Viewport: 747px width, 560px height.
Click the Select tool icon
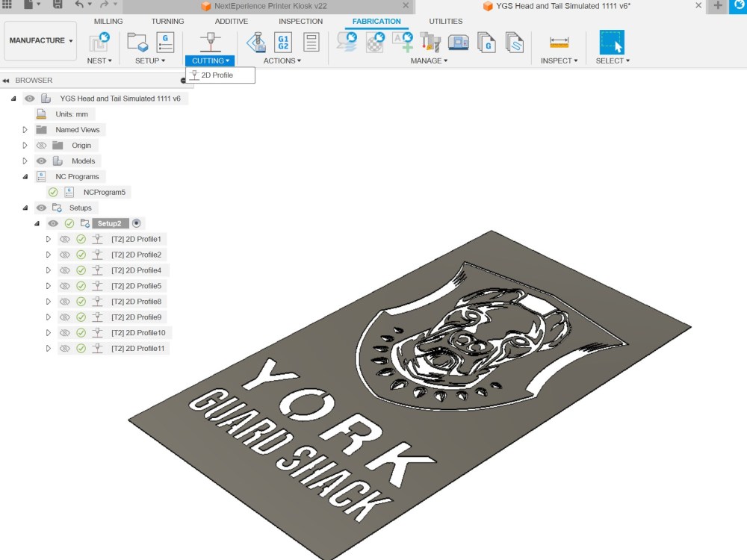point(612,42)
